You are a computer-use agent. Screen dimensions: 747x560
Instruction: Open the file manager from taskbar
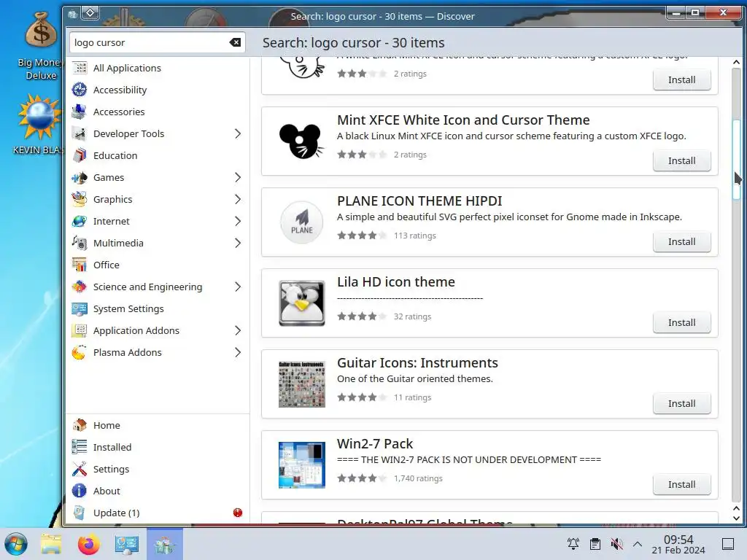[x=51, y=544]
